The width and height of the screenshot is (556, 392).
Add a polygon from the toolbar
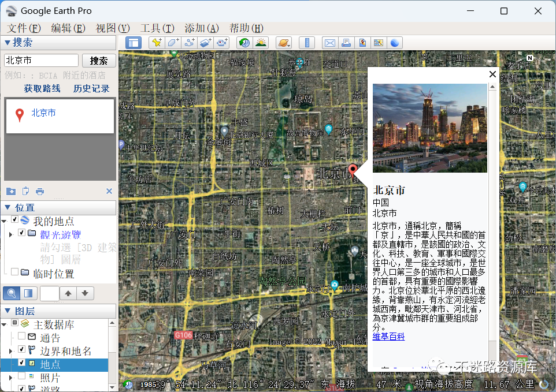click(173, 43)
